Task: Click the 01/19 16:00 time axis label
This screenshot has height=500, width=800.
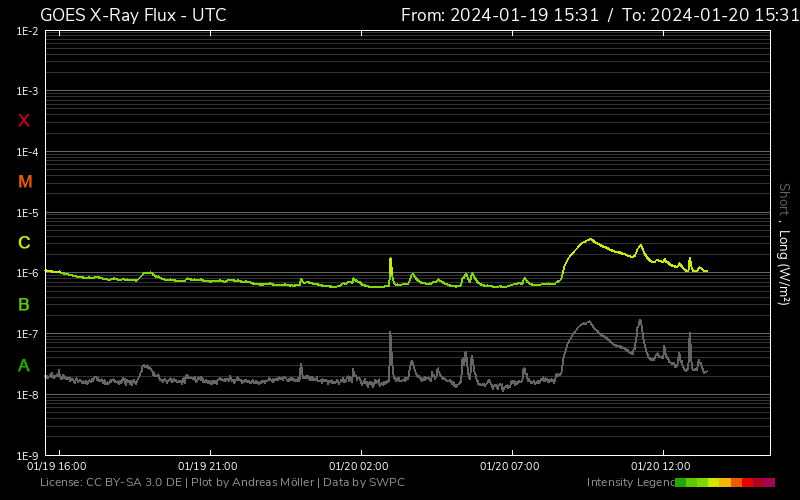Action: (56, 466)
